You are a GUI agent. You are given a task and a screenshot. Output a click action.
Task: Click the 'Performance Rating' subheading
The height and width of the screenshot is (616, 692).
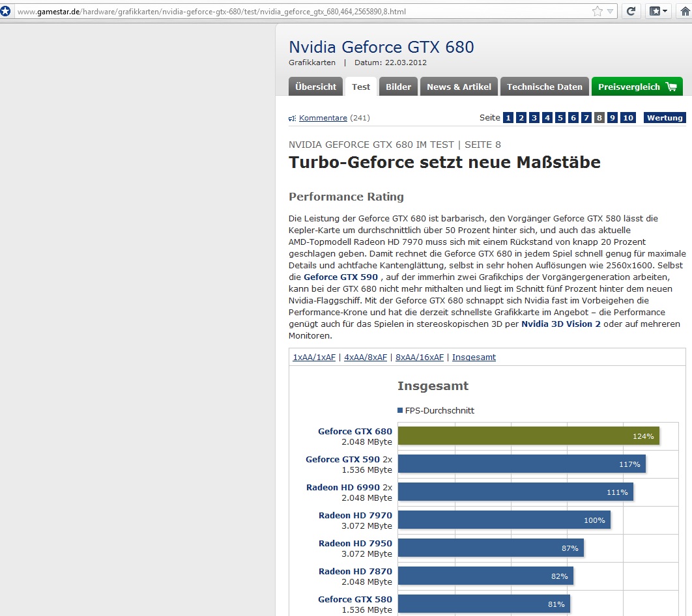click(347, 197)
